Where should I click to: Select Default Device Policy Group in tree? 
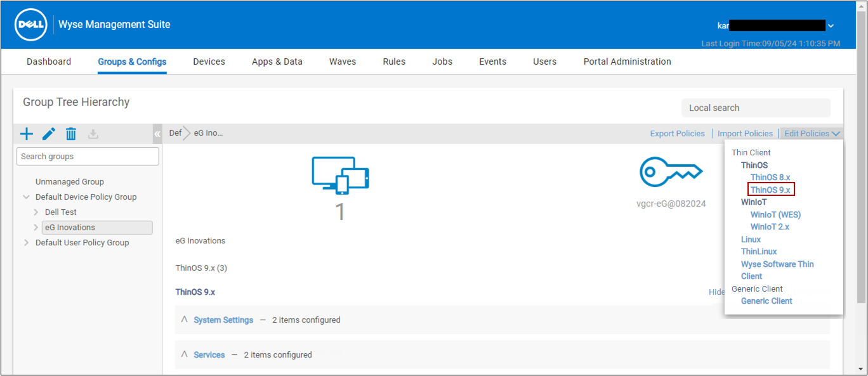[x=86, y=197]
